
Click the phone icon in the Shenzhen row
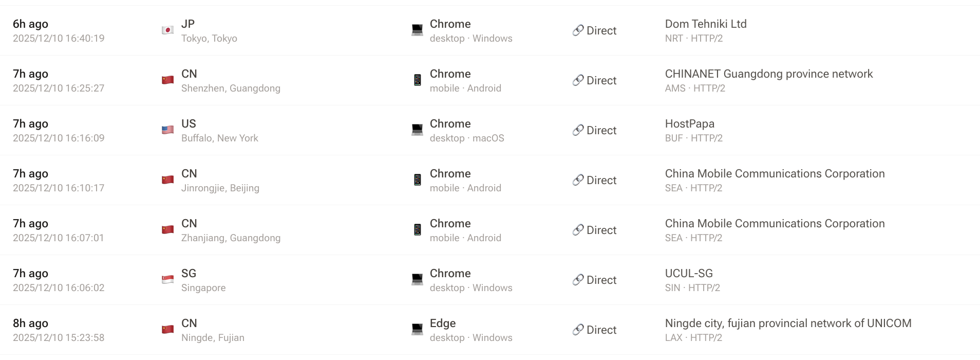click(417, 80)
